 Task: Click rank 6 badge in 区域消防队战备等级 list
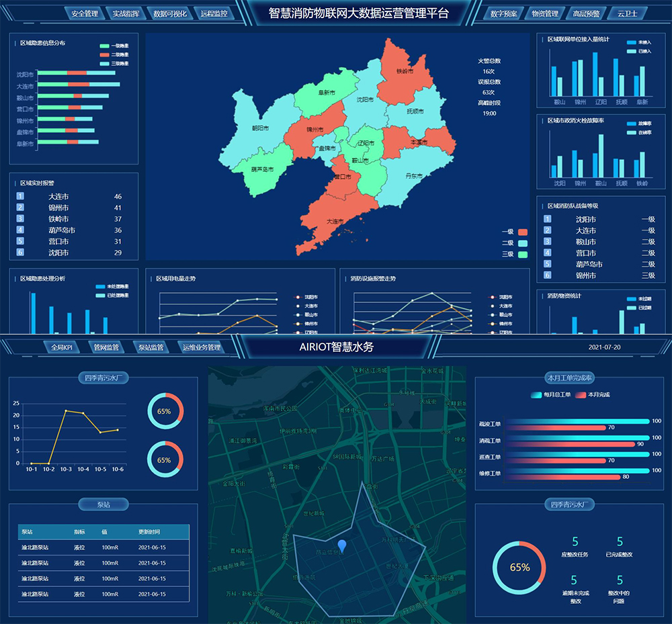[547, 275]
